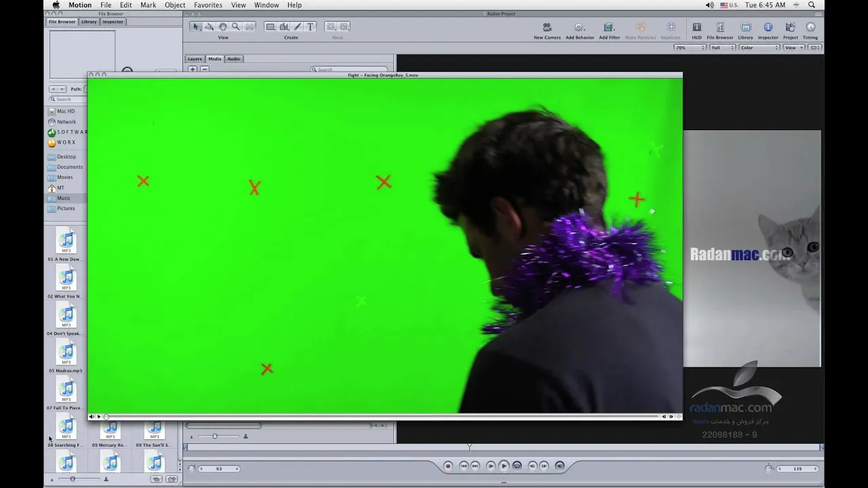This screenshot has height=488, width=868.
Task: Step forward one frame
Action: point(544,466)
